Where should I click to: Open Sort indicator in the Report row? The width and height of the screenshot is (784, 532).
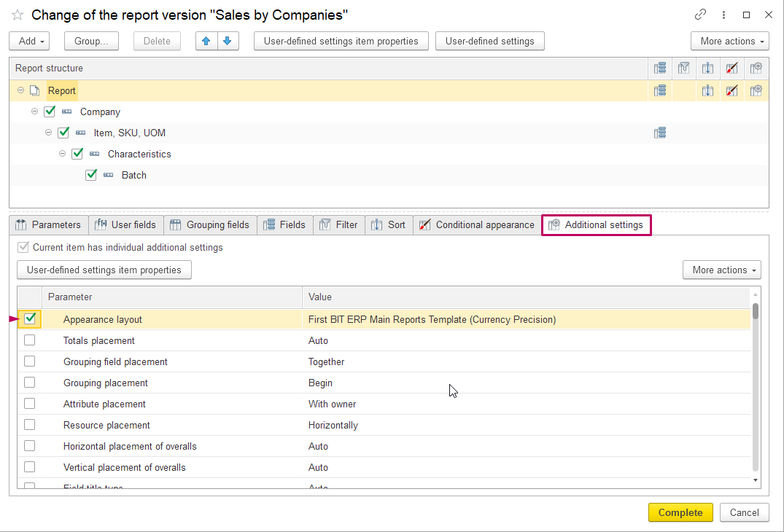click(707, 90)
